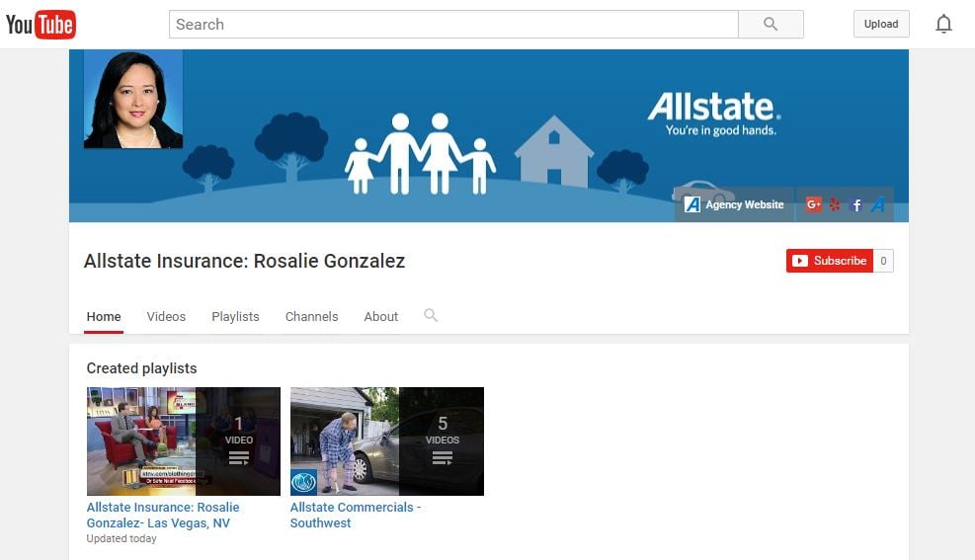Open the Agency Website link

click(x=734, y=204)
